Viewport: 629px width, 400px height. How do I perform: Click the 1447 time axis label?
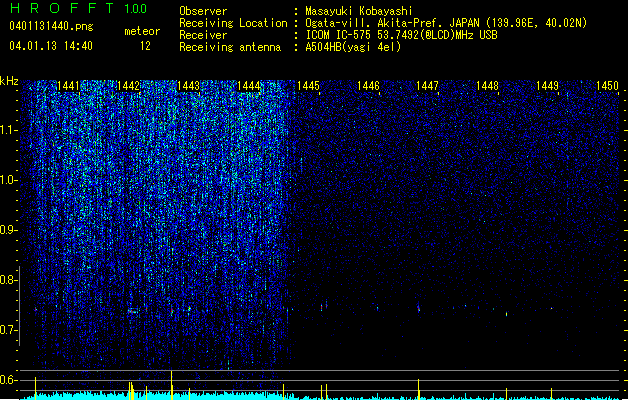tap(427, 86)
